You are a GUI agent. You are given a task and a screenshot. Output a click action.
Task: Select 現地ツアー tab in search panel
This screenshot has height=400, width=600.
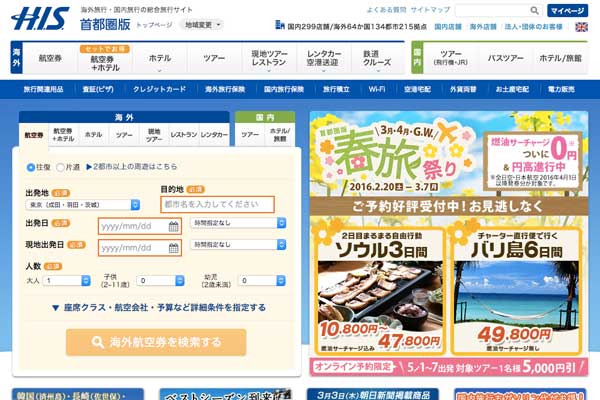(154, 135)
